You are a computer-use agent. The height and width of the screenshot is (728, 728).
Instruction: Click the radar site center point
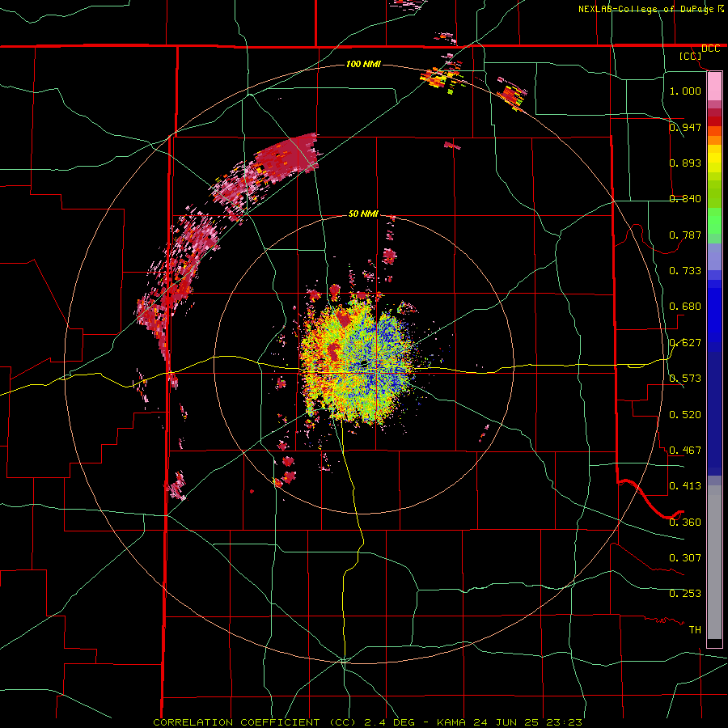coord(363,365)
